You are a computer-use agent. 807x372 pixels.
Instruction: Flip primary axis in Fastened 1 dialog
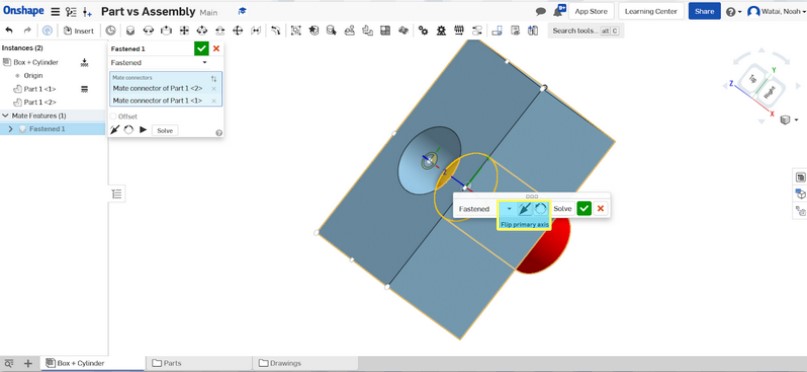[115, 130]
